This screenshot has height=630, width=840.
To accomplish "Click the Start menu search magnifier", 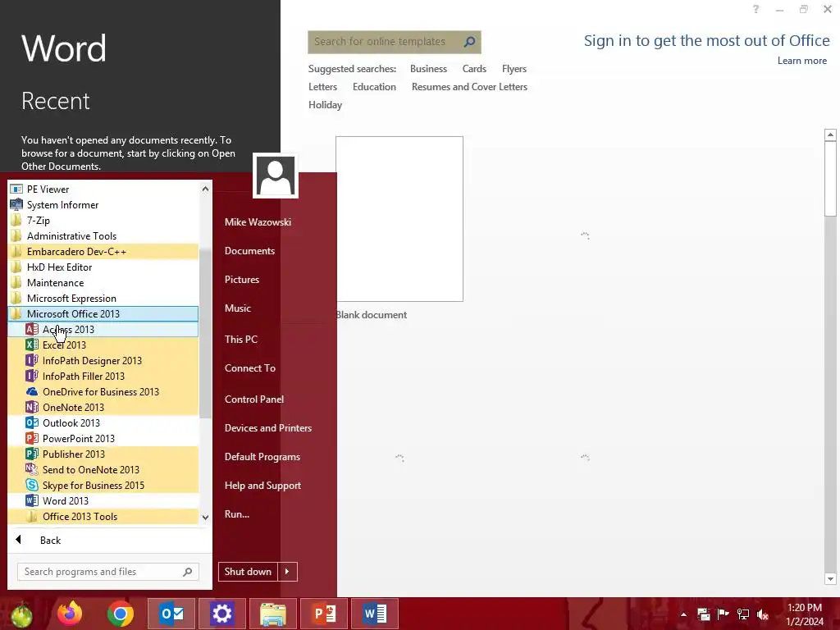I will coord(188,572).
